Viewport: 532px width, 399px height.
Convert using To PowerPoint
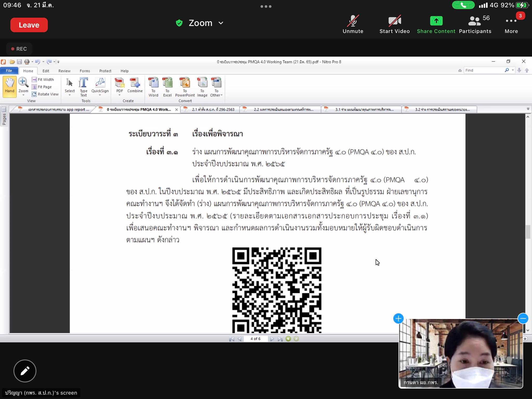click(185, 87)
